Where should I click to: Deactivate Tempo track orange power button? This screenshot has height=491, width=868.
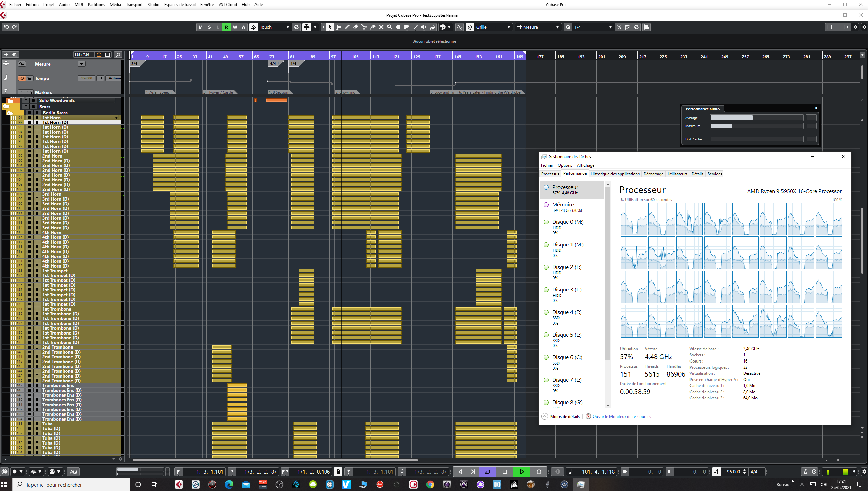click(22, 78)
